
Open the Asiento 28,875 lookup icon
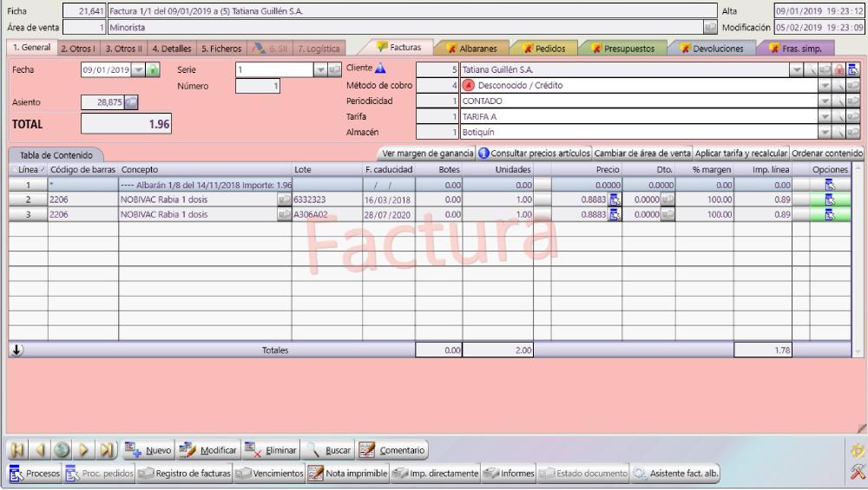(x=132, y=102)
